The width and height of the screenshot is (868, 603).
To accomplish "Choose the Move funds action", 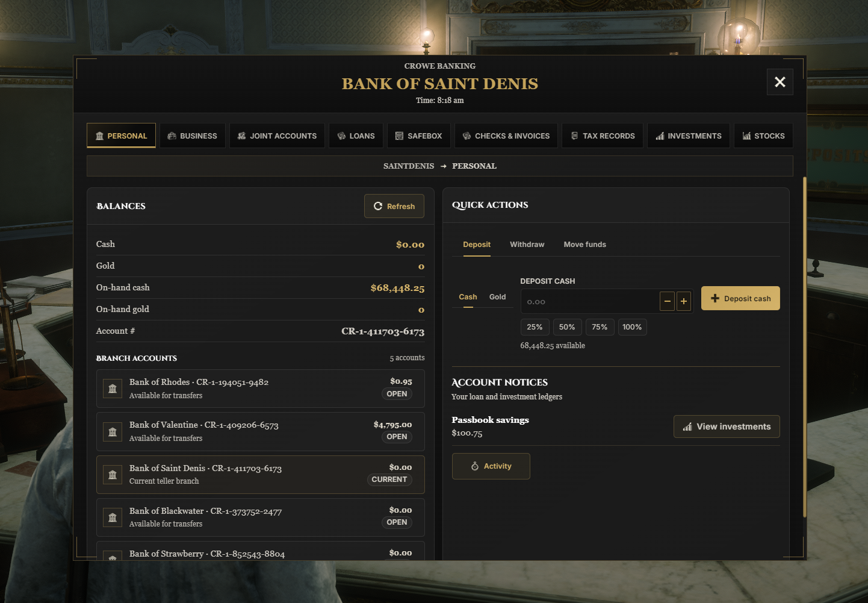I will [585, 245].
